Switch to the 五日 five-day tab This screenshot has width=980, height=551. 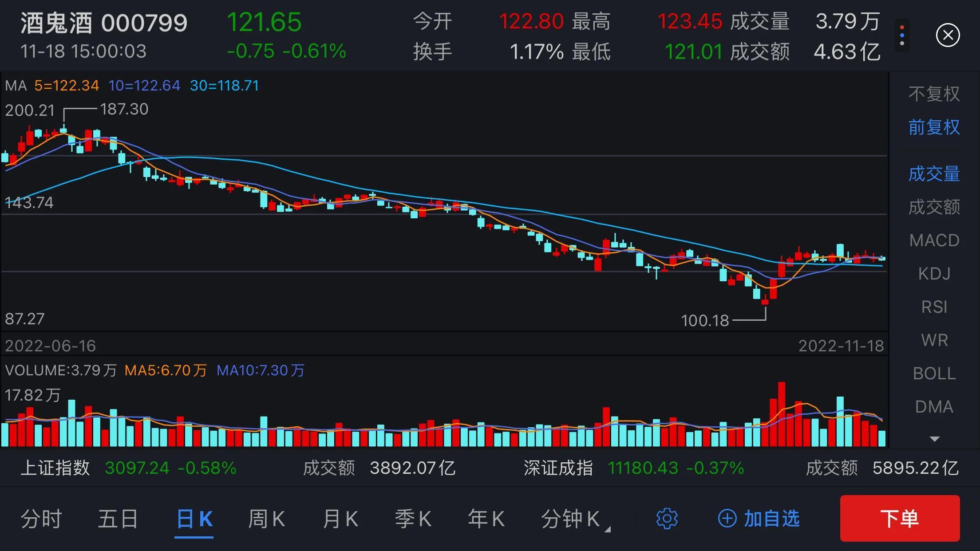118,519
